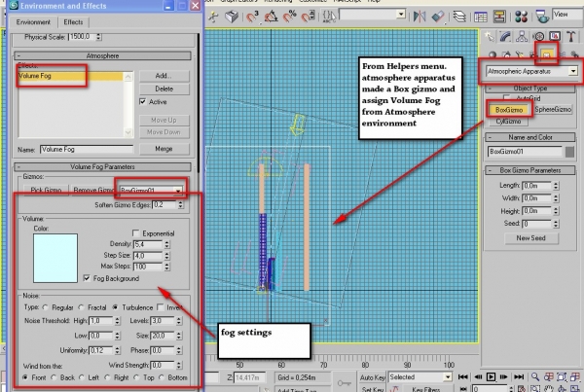Click the New Seed button

pos(531,238)
